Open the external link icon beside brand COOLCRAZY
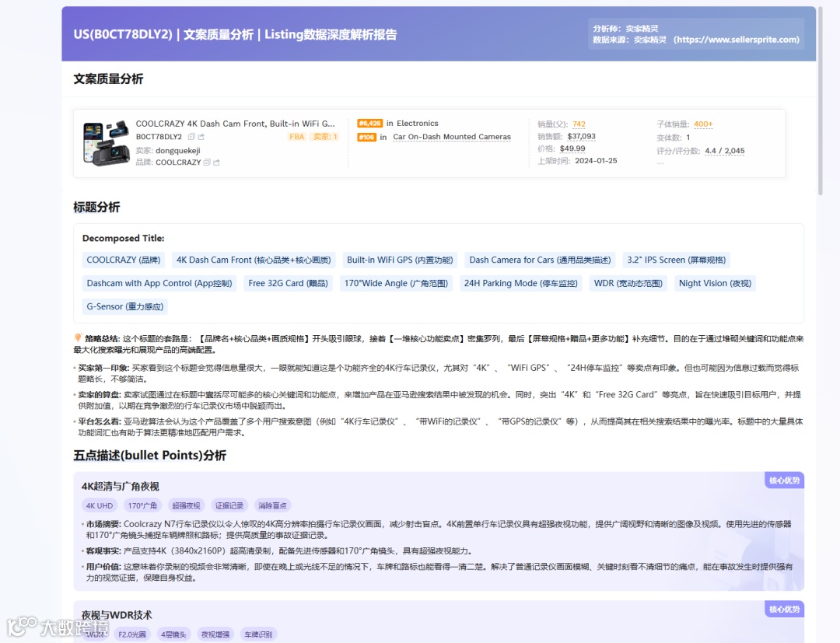The image size is (840, 643). pyautogui.click(x=216, y=162)
